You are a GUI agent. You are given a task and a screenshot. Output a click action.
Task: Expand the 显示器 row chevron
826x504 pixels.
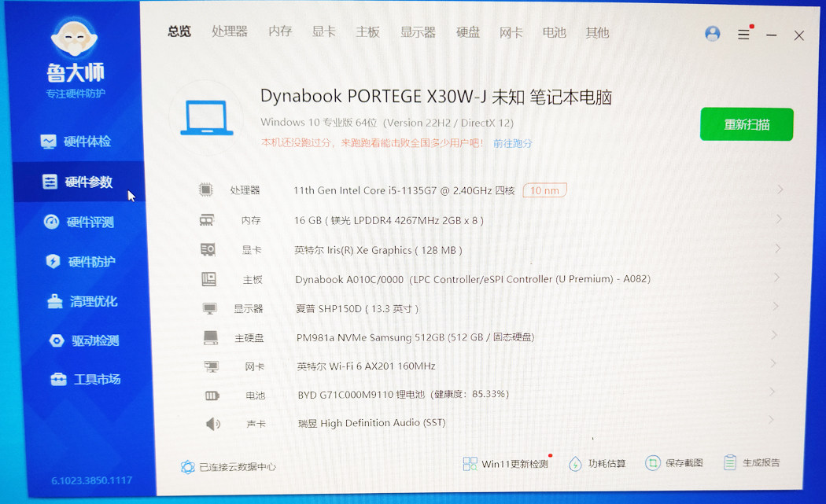776,305
